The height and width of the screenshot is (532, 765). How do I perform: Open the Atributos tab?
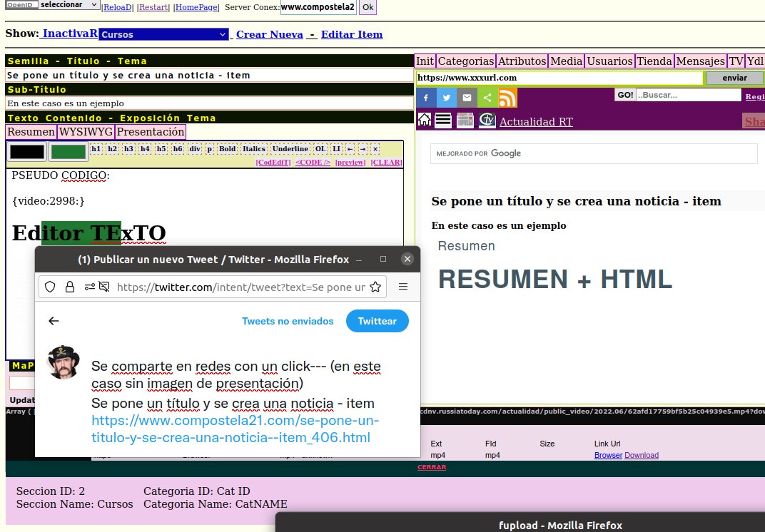(x=522, y=61)
